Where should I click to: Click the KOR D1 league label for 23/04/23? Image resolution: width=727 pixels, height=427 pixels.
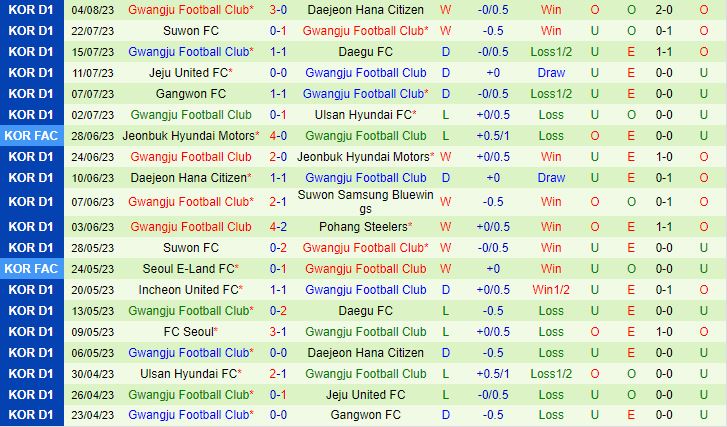click(33, 415)
